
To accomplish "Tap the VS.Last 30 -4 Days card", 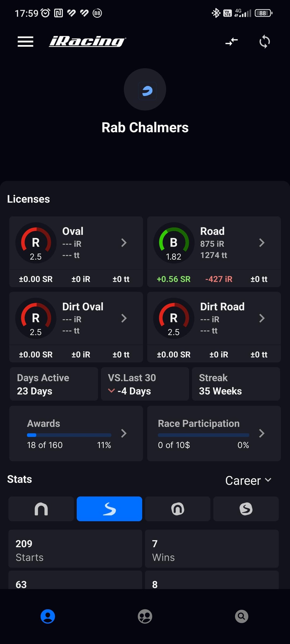I will pos(145,384).
